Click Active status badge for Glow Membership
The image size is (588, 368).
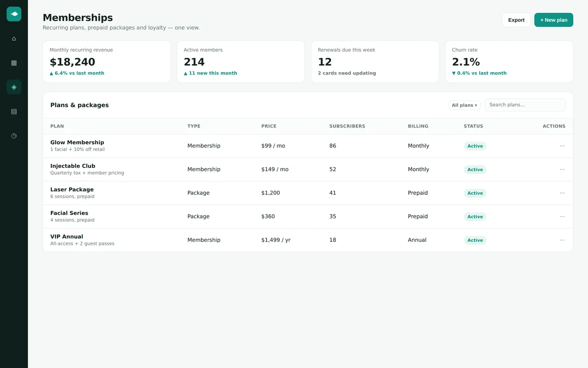475,146
